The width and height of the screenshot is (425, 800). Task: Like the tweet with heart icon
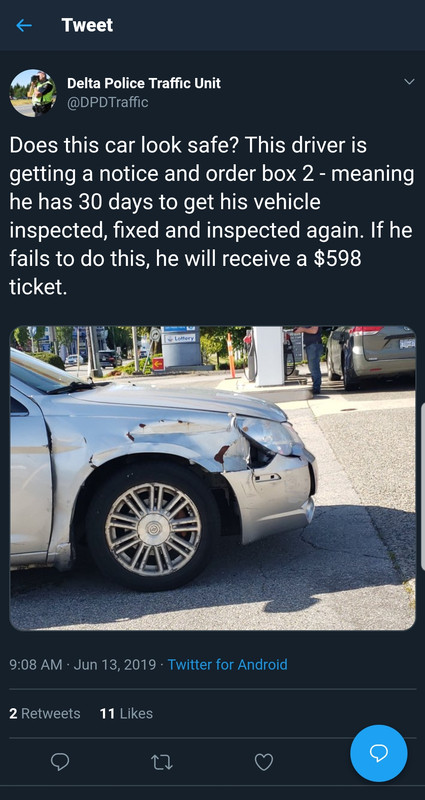[x=264, y=762]
